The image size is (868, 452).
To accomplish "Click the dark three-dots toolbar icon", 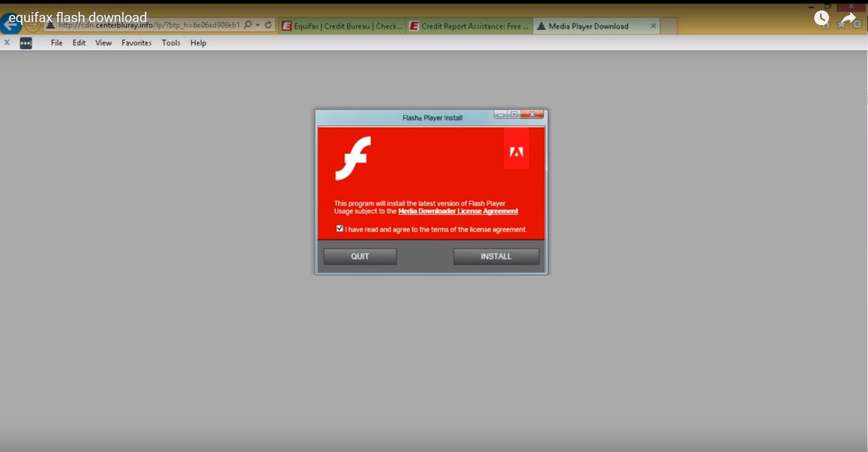I will click(x=26, y=43).
